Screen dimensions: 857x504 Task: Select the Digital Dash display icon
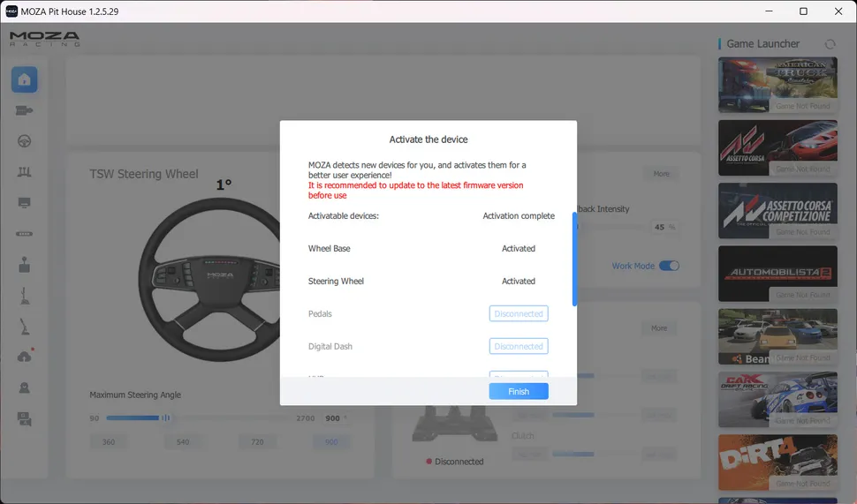[24, 203]
